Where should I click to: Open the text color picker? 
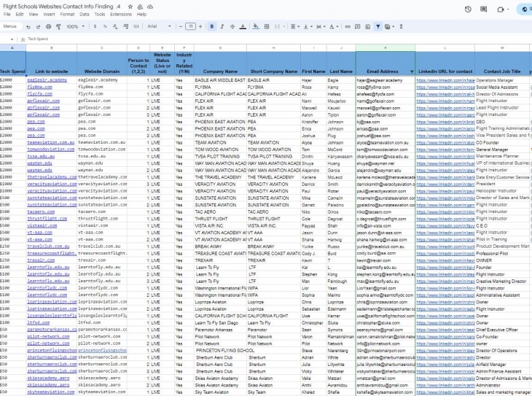click(243, 26)
